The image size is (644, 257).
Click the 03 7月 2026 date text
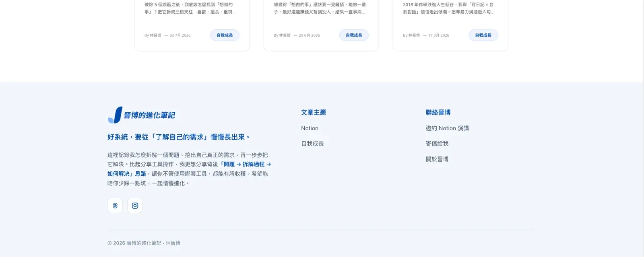click(x=180, y=35)
